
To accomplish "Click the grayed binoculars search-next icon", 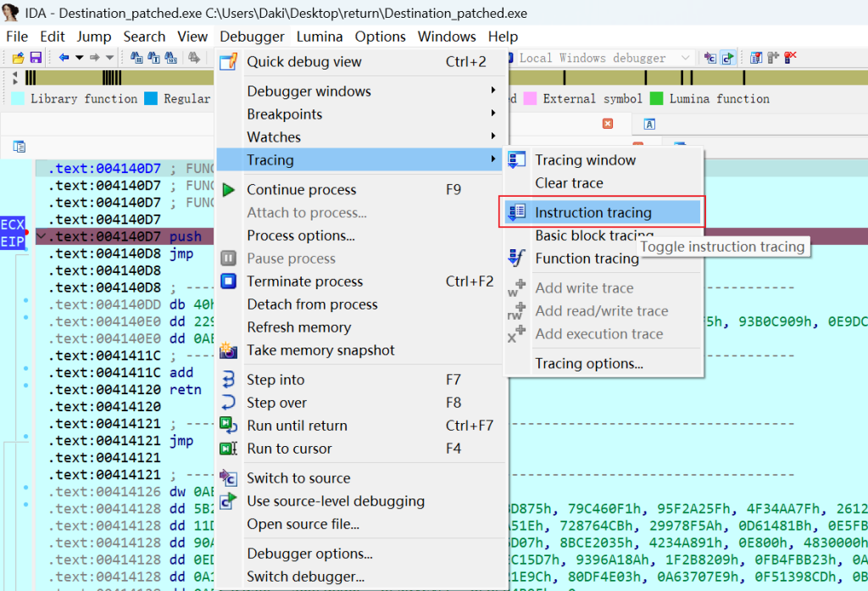I will click(x=194, y=58).
